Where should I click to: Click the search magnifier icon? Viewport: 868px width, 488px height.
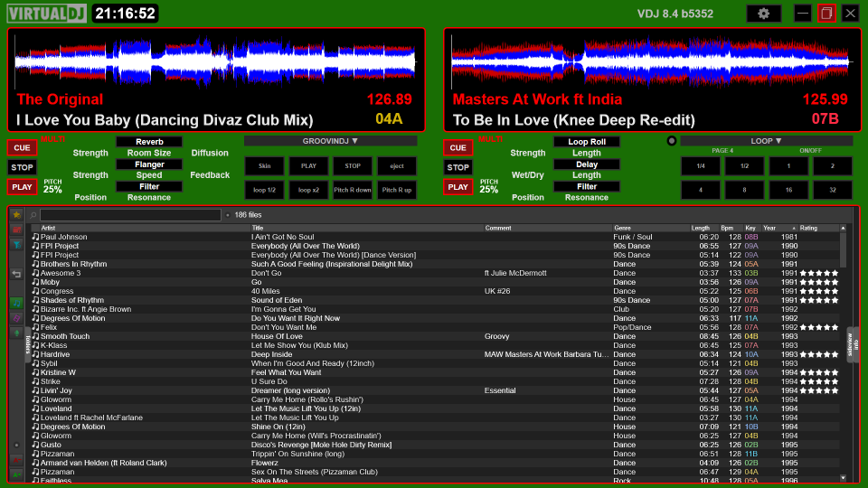tap(33, 215)
